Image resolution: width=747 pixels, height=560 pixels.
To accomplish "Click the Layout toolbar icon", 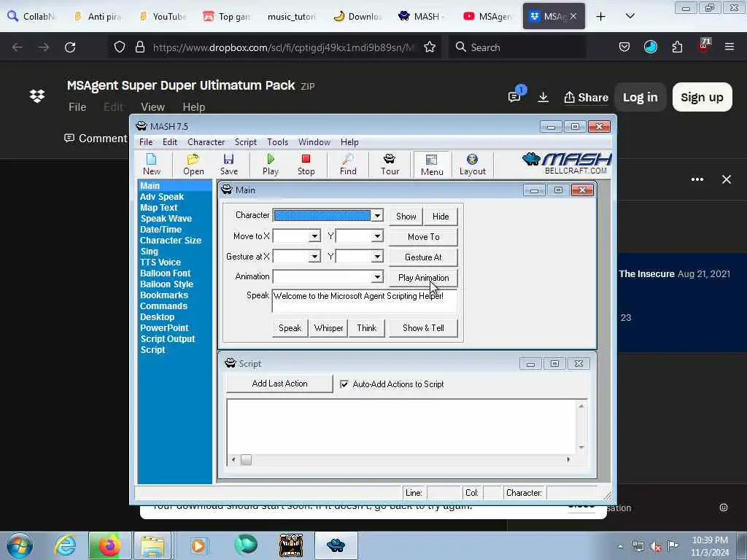I will coord(472,164).
